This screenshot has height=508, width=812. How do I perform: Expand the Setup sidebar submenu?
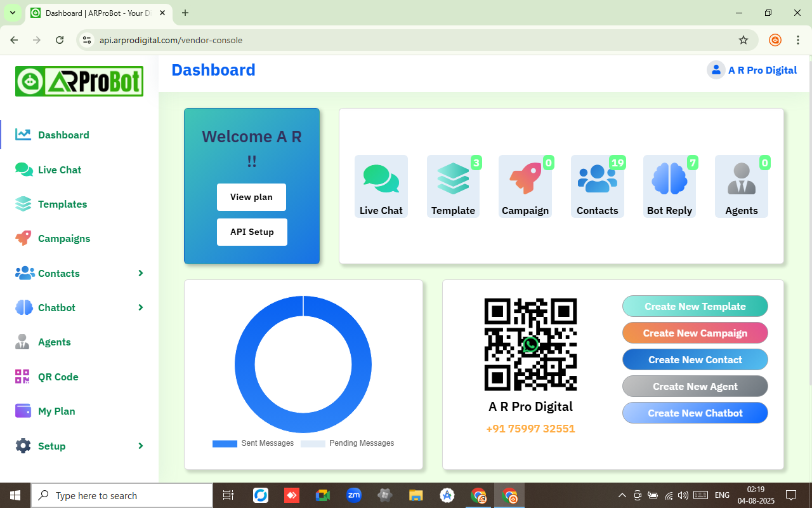140,446
